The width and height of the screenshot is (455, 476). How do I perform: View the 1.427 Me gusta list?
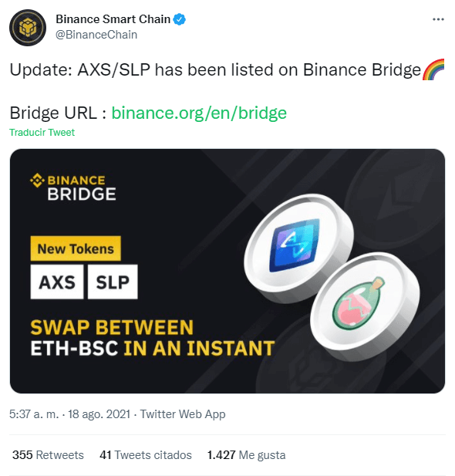246,455
